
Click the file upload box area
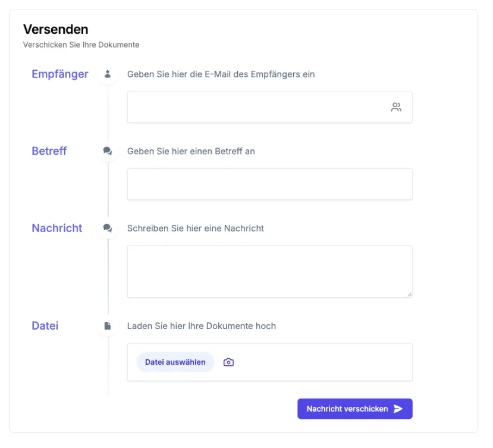(321, 362)
